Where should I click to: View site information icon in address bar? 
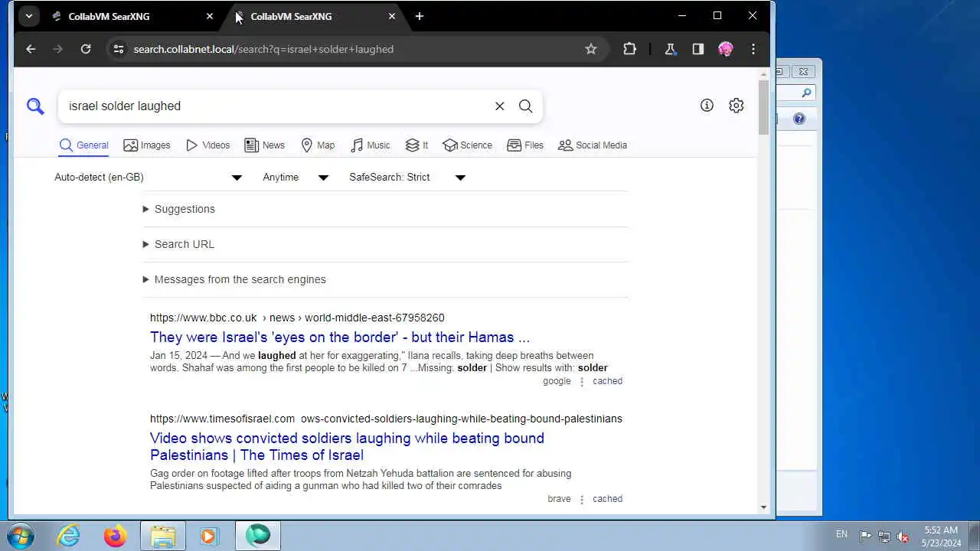pyautogui.click(x=117, y=49)
